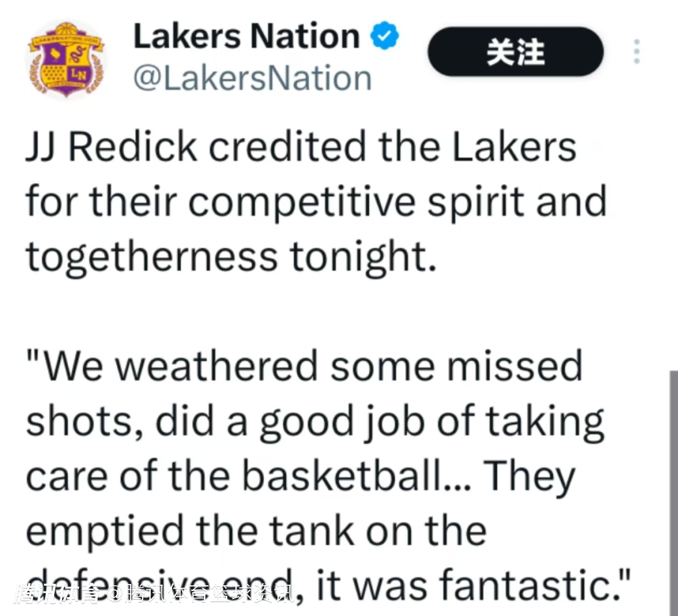Click the LN letters in the crest logo
Image resolution: width=678 pixels, height=616 pixels.
pos(79,74)
